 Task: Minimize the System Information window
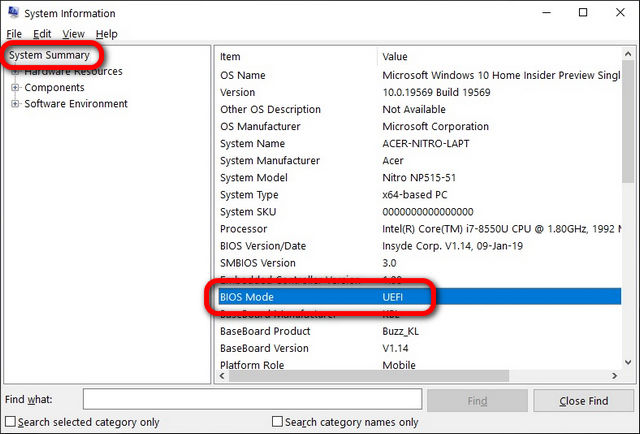pos(546,13)
